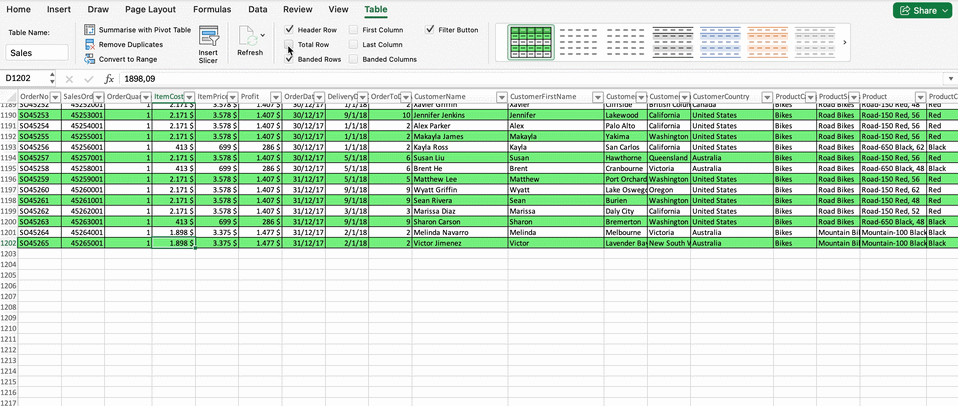
Task: Click the Share button
Action: [918, 10]
